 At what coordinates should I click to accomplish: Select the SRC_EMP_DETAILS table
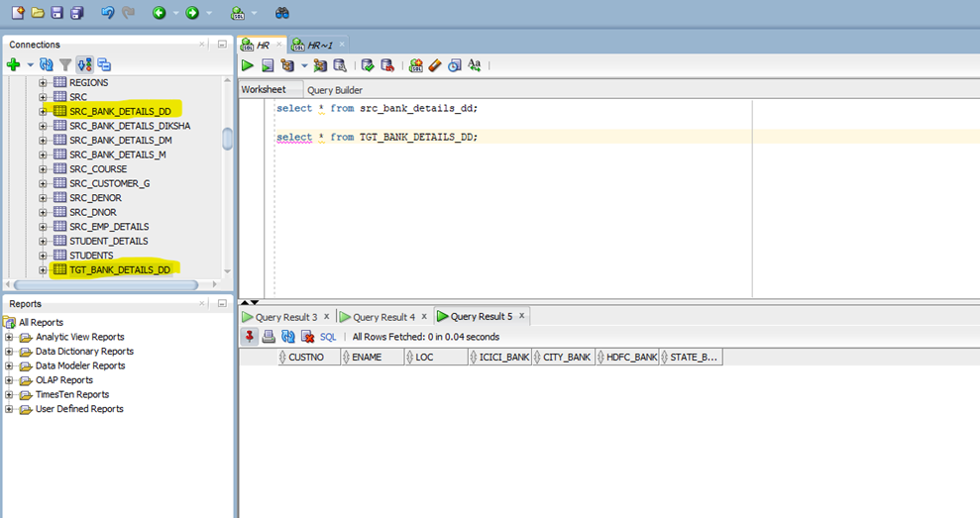(109, 227)
